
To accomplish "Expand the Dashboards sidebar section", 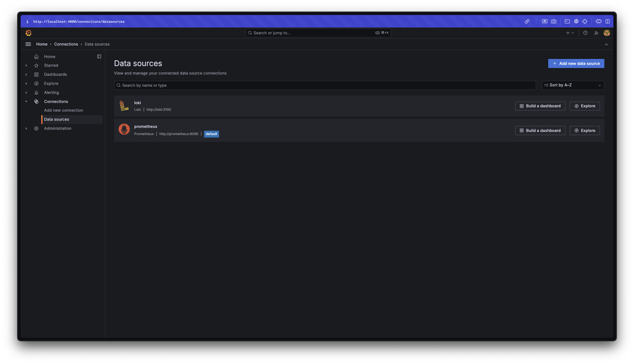I will (26, 75).
